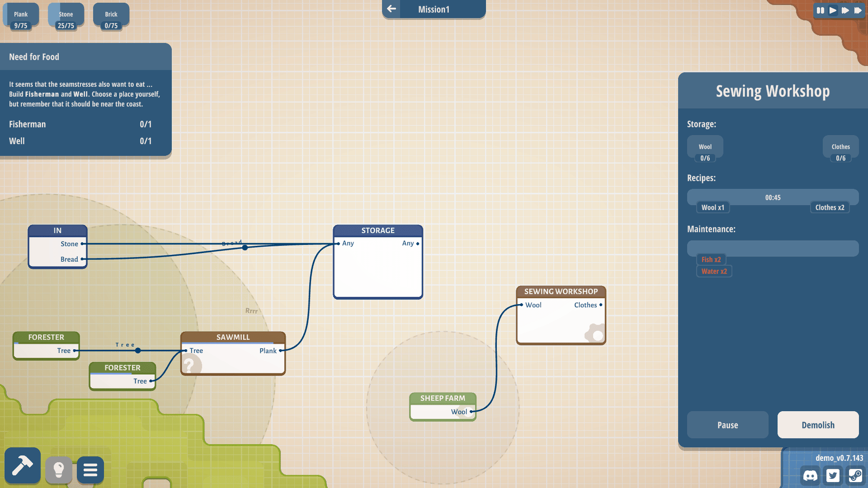Demolish the Sewing Workshop
The height and width of the screenshot is (488, 868).
click(818, 425)
